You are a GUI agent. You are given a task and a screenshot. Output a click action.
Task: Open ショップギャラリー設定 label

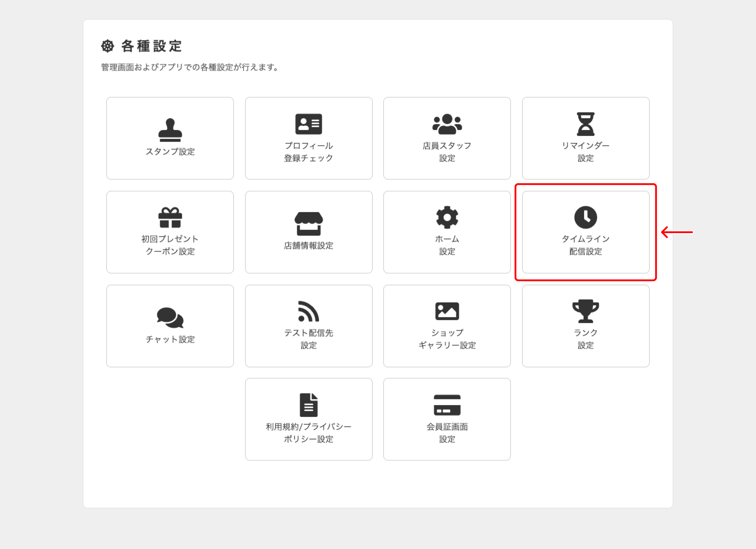pos(447,339)
